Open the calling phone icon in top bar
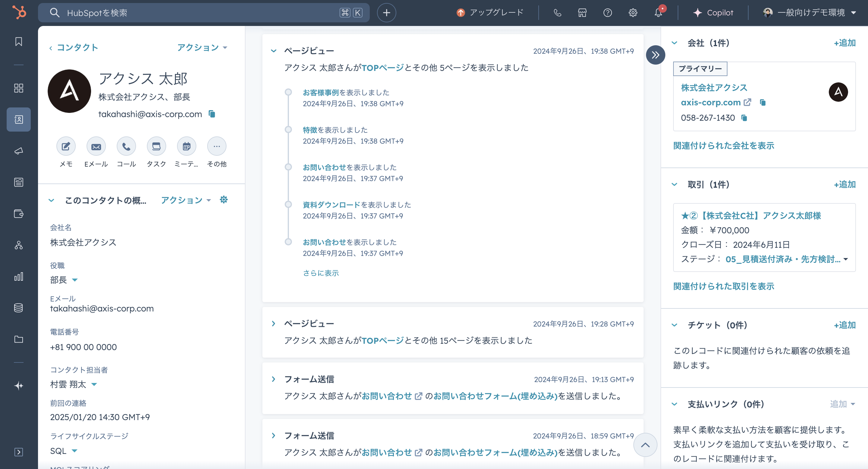868x469 pixels. pos(557,13)
